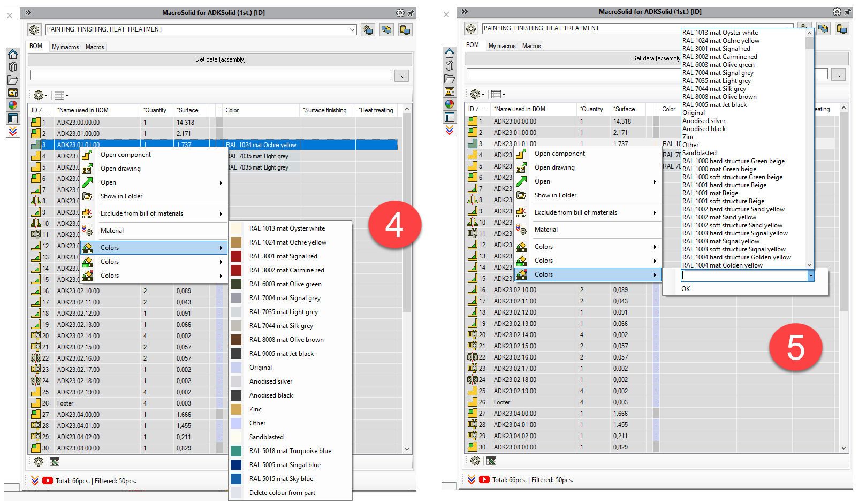Click the color text combo input in right window
Screen dimensions: 859x504
pyautogui.click(x=744, y=276)
